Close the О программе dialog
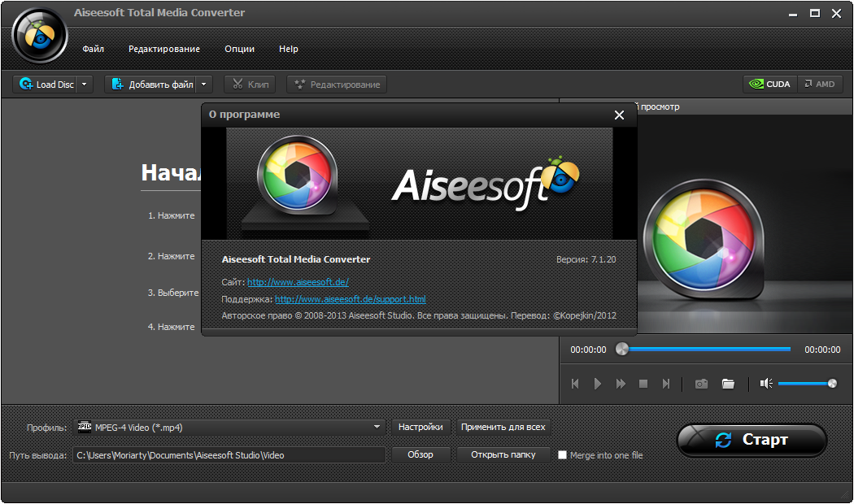 tap(619, 115)
